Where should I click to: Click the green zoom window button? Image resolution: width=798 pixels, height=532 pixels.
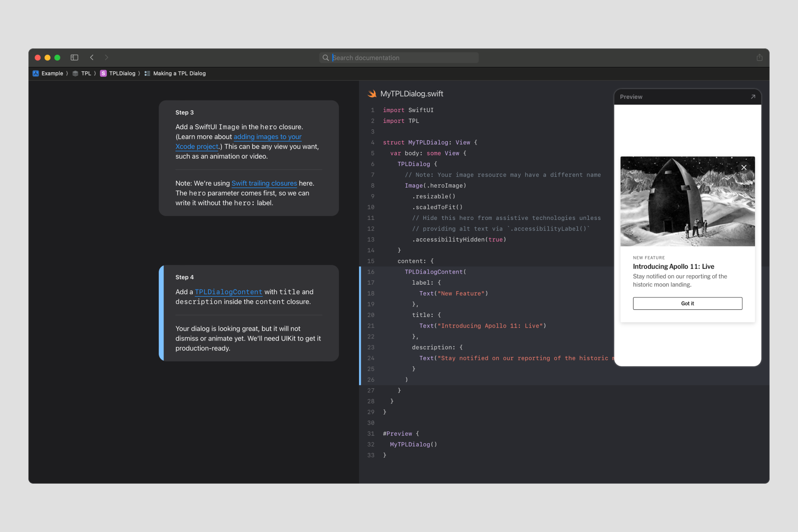click(57, 58)
